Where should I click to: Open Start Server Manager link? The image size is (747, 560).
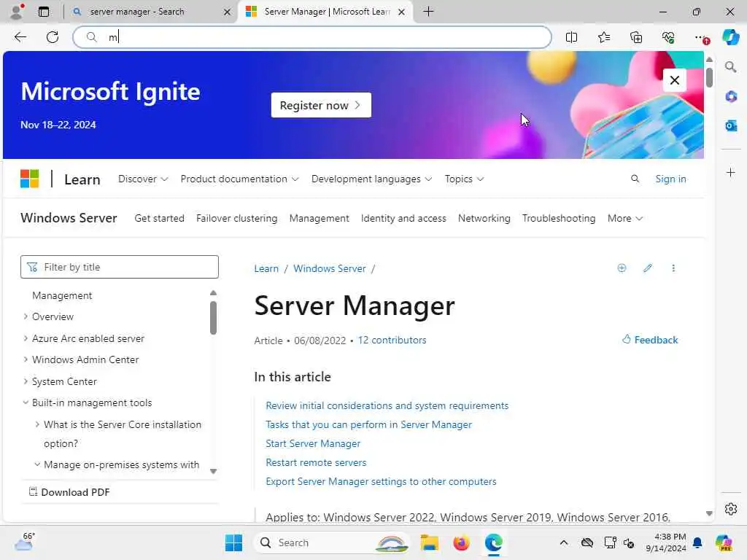tap(313, 443)
